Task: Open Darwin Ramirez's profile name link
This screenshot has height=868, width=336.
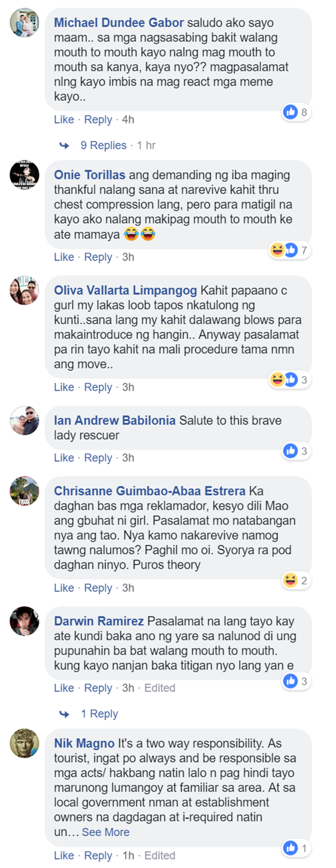Action: (99, 621)
